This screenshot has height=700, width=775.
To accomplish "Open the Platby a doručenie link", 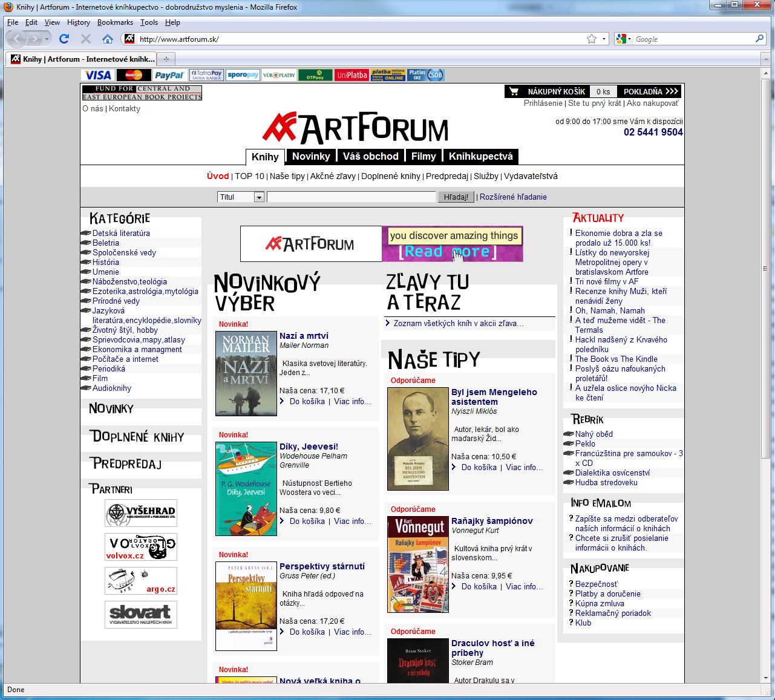I will click(608, 594).
